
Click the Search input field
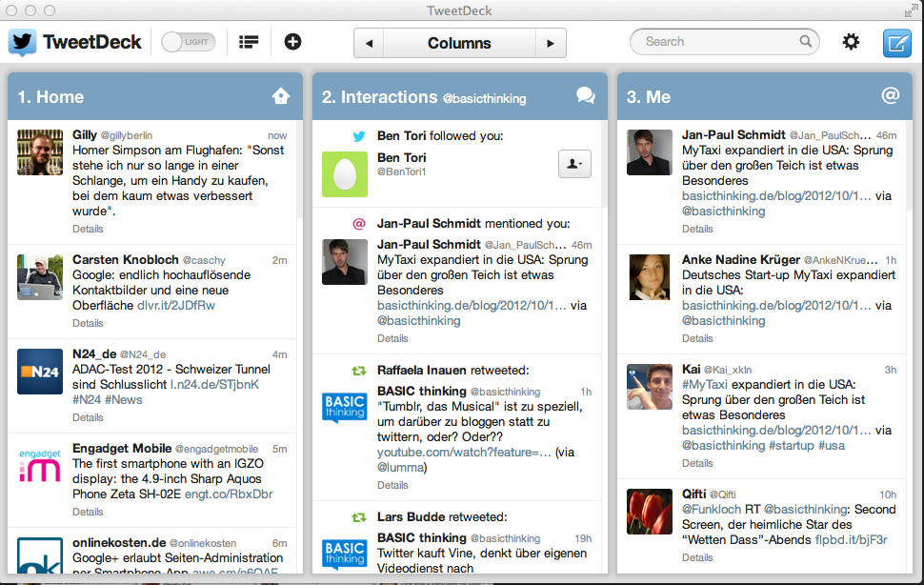[719, 42]
